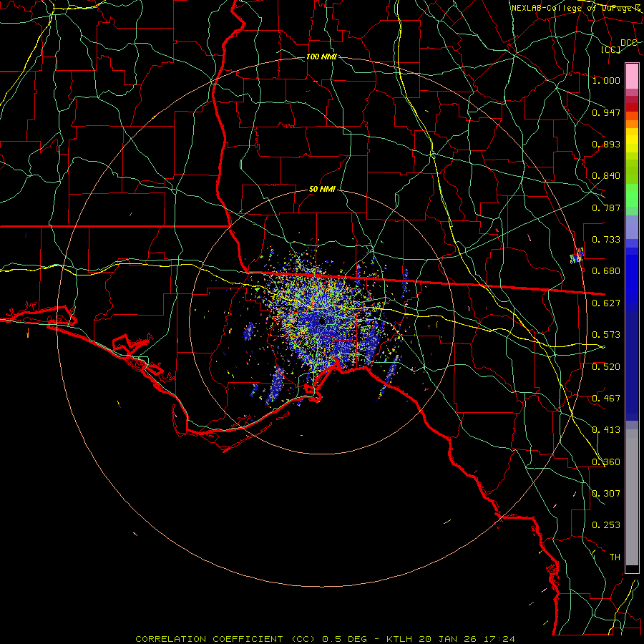
Task: Click the isolated multicolor echo near the 0.733 label
Action: point(577,255)
